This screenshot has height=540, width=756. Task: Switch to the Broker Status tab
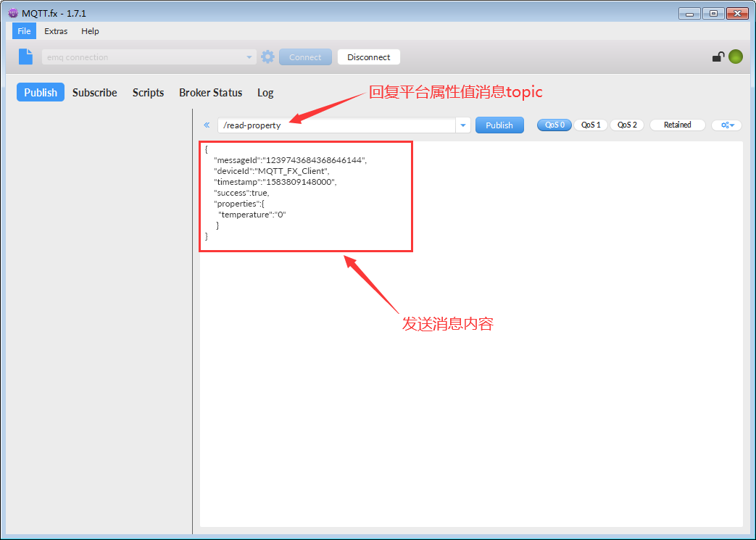click(x=210, y=93)
